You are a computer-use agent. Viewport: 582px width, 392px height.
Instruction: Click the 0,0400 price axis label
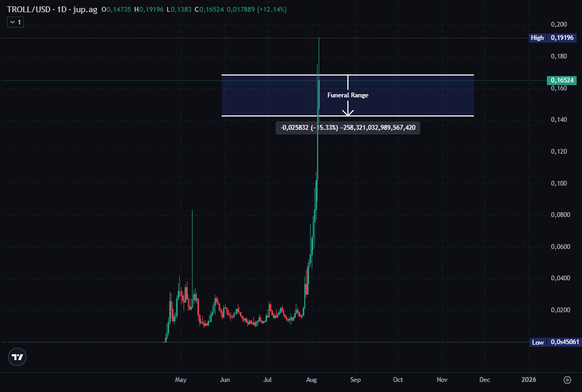561,278
